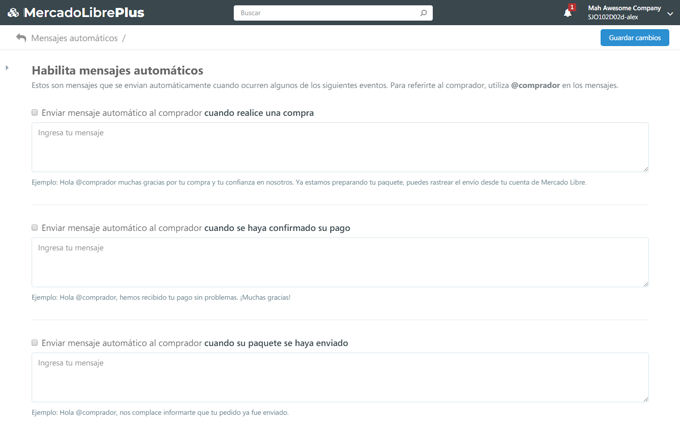Click the magnifier icon in search bar
Viewport: 680px width, 431px height.
pyautogui.click(x=423, y=13)
